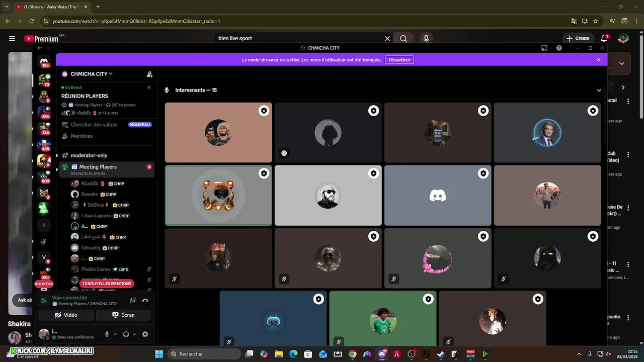The height and width of the screenshot is (362, 644).
Task: Open the first YouTube video's three-dot menu
Action: tap(628, 101)
